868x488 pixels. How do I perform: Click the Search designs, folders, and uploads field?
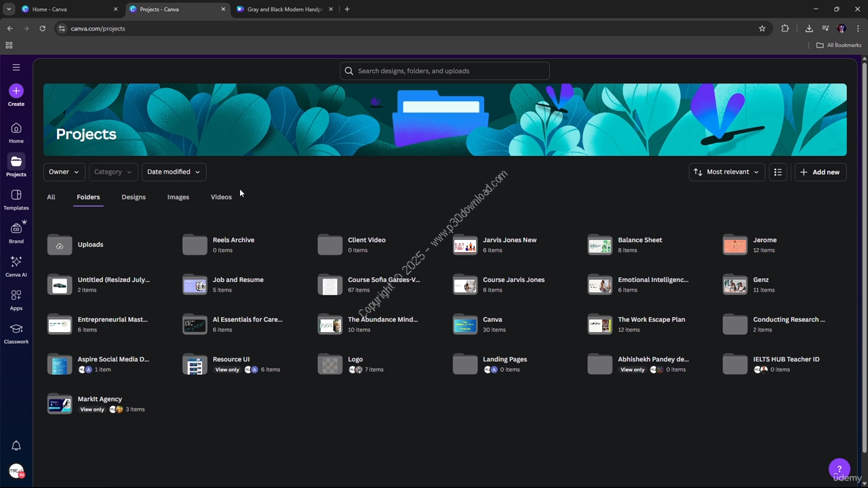coord(445,71)
